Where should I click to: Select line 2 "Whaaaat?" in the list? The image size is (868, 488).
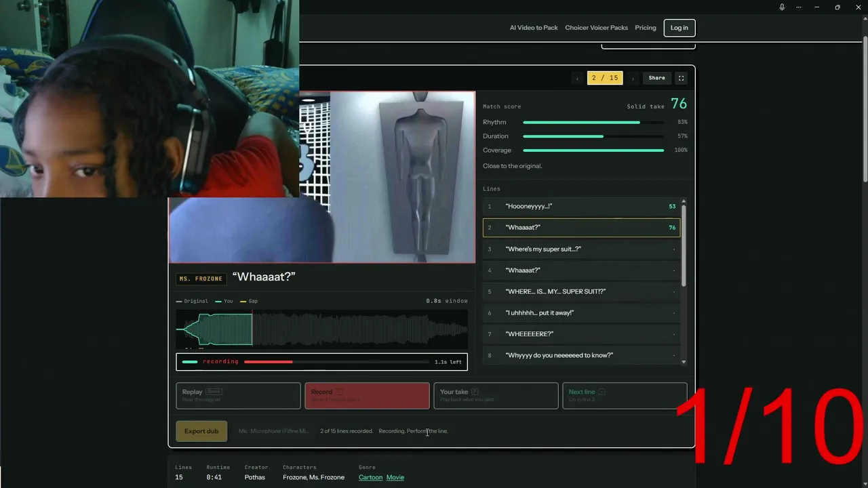pos(581,228)
